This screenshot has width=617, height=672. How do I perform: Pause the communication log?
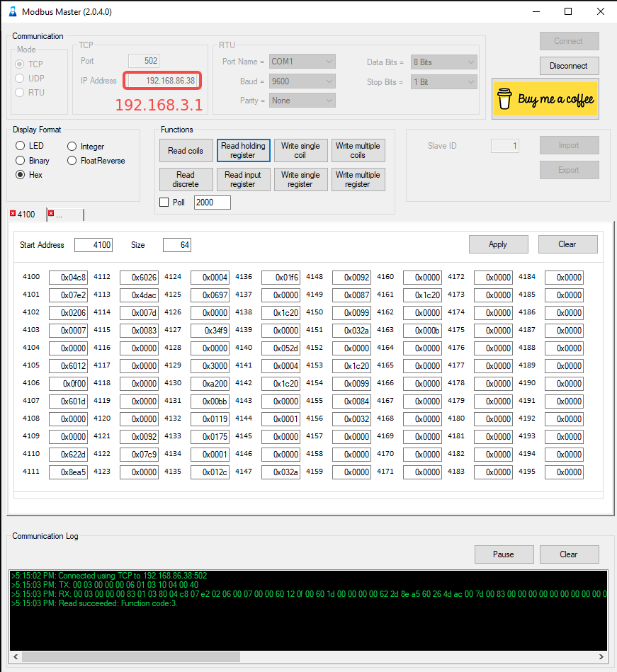pyautogui.click(x=504, y=554)
